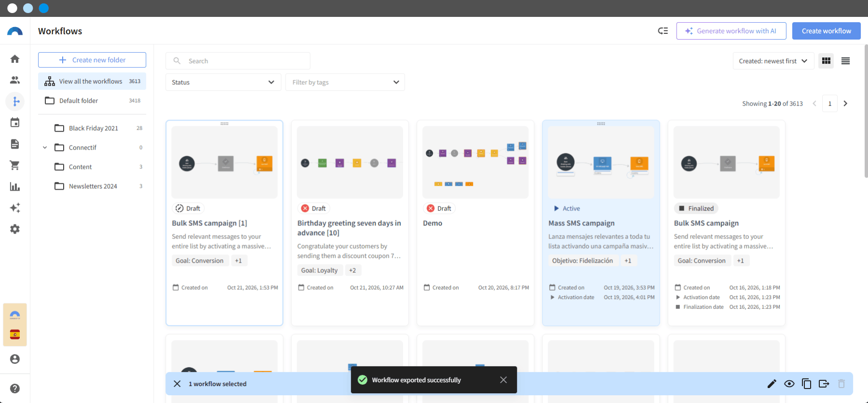Click the trash delete icon in the selection bar
868x403 pixels.
(x=841, y=384)
